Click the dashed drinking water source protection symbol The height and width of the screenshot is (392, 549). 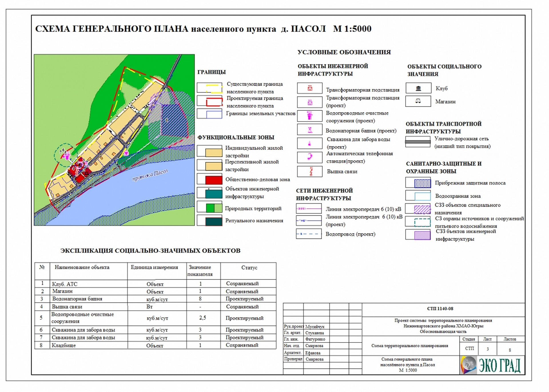click(418, 222)
